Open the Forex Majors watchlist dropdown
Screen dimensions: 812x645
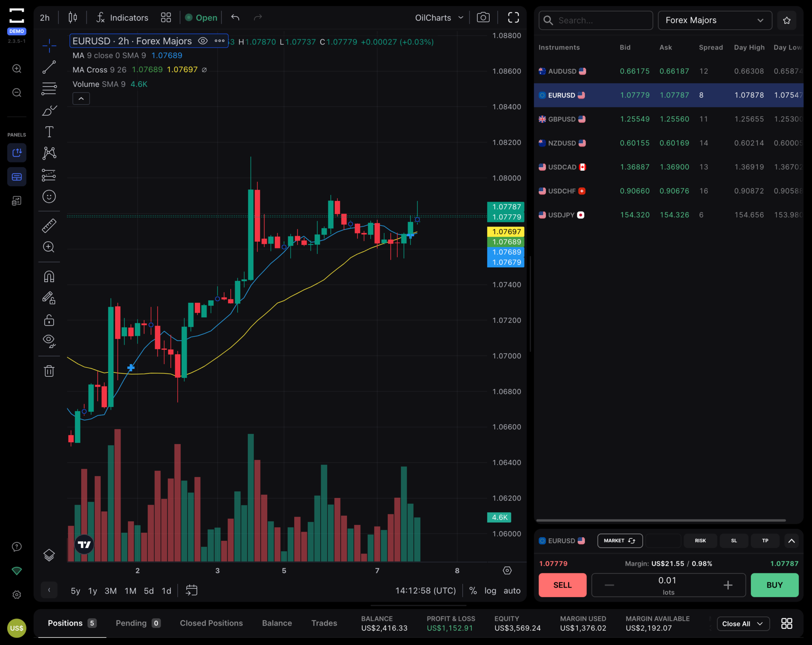tap(714, 20)
